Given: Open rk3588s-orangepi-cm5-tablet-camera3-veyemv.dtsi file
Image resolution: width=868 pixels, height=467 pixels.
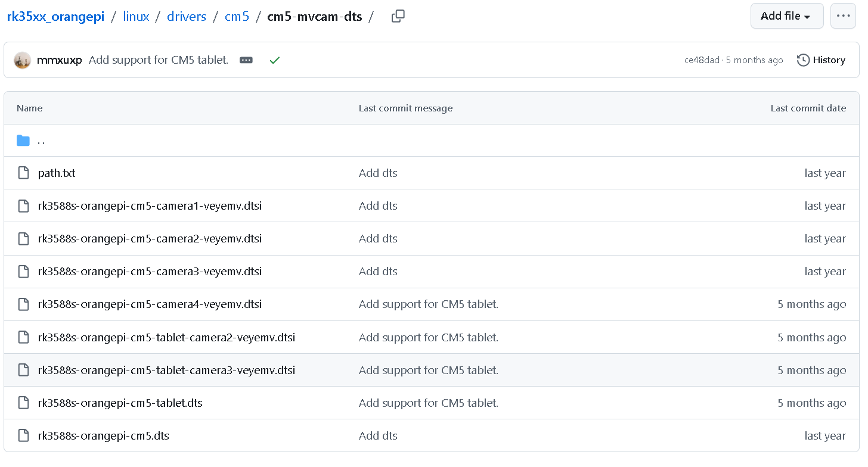Looking at the screenshot, I should tap(166, 371).
